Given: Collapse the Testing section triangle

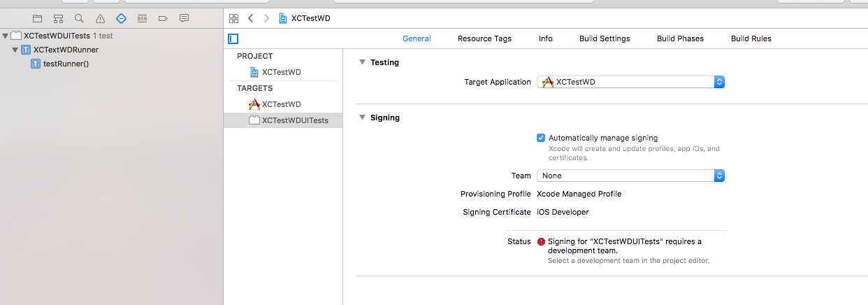Looking at the screenshot, I should click(362, 62).
